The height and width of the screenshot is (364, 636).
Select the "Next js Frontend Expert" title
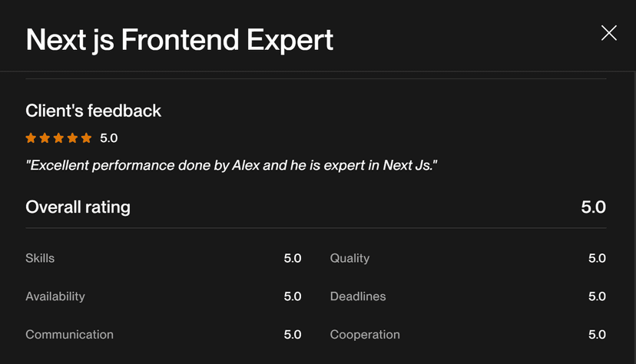click(x=180, y=40)
